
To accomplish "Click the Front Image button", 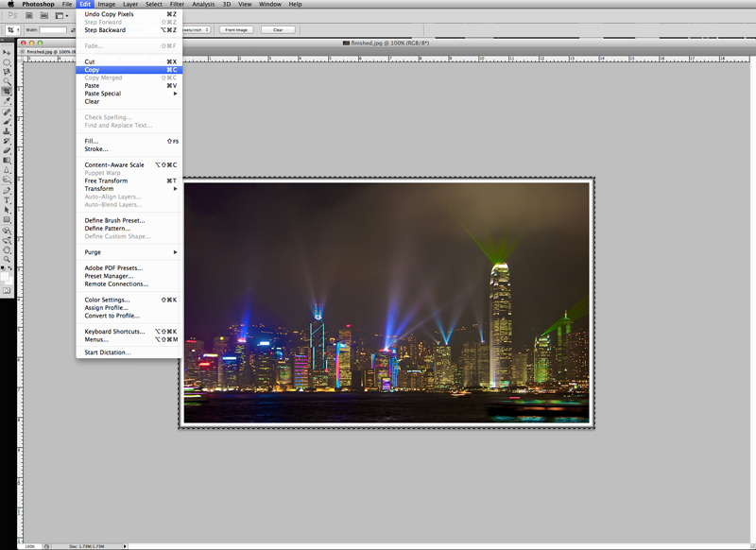I will click(x=236, y=30).
